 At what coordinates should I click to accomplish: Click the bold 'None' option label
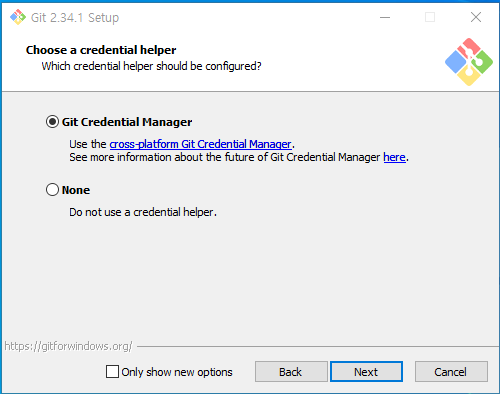(76, 190)
